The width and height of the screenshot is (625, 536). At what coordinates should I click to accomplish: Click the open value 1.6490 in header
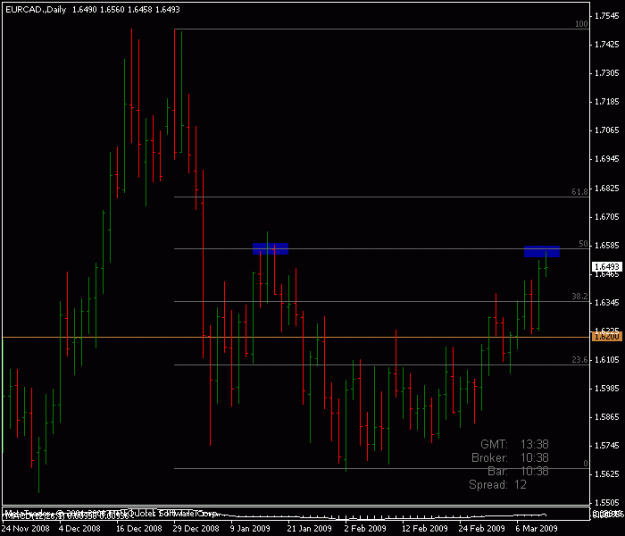tap(85, 10)
